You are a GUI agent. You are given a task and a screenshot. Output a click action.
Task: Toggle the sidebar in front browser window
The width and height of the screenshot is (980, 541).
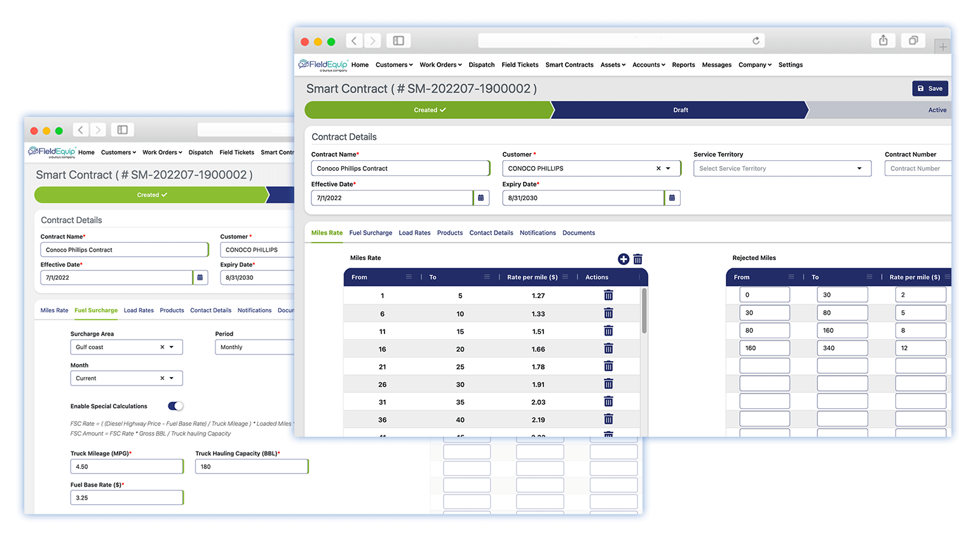click(x=398, y=41)
